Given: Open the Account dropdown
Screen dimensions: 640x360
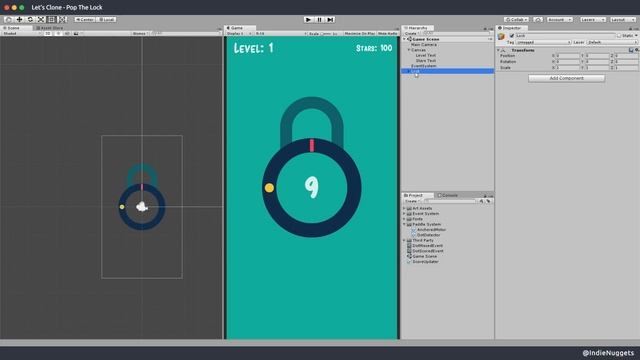Looking at the screenshot, I should coord(560,20).
